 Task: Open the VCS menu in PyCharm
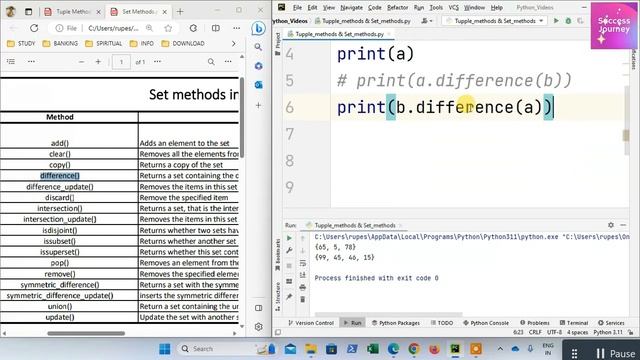point(453,7)
